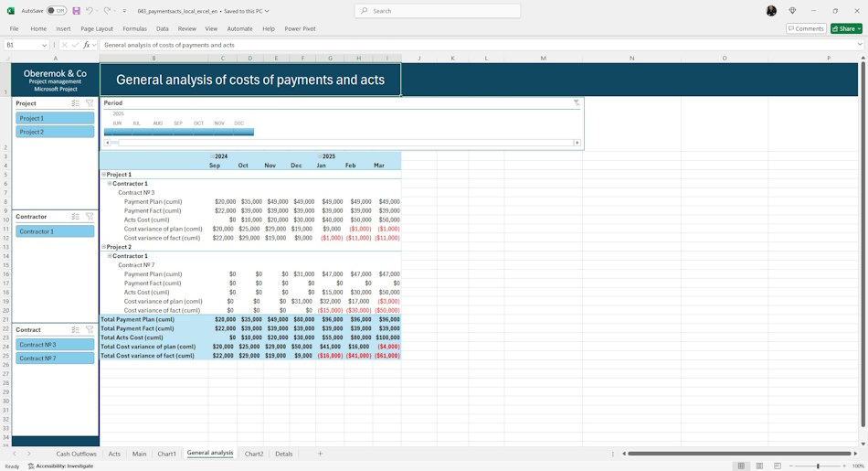Click the Period timeline scroll-left arrow
This screenshot has width=868, height=471.
tap(108, 143)
